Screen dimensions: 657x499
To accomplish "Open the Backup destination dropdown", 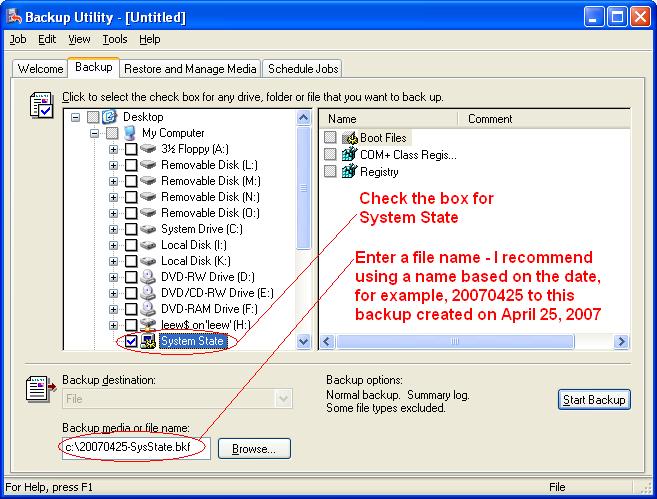I will click(x=284, y=398).
